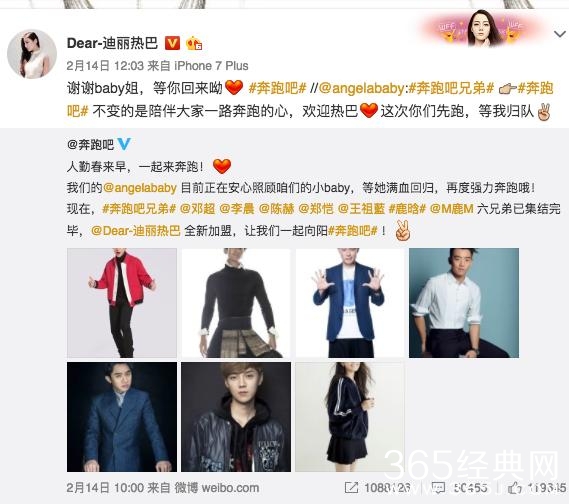Open Dear-迪丽热巴 profile avatar
This screenshot has width=569, height=504.
coord(32,54)
